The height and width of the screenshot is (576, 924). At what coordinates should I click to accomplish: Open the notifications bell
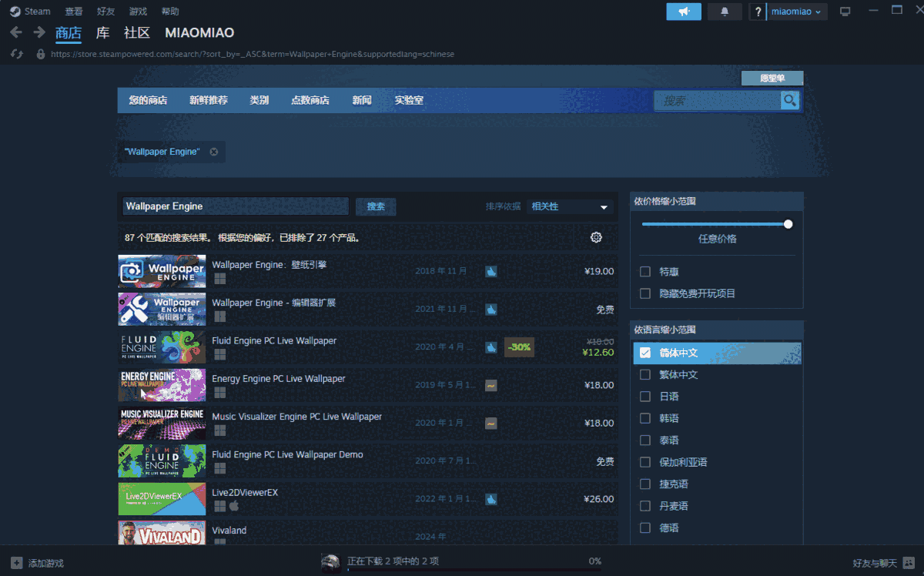coord(724,12)
